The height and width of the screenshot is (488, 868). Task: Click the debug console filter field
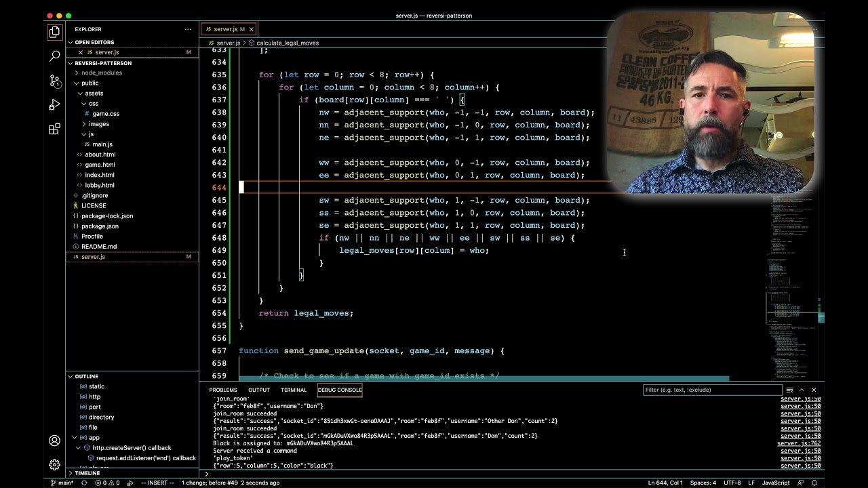click(x=712, y=390)
